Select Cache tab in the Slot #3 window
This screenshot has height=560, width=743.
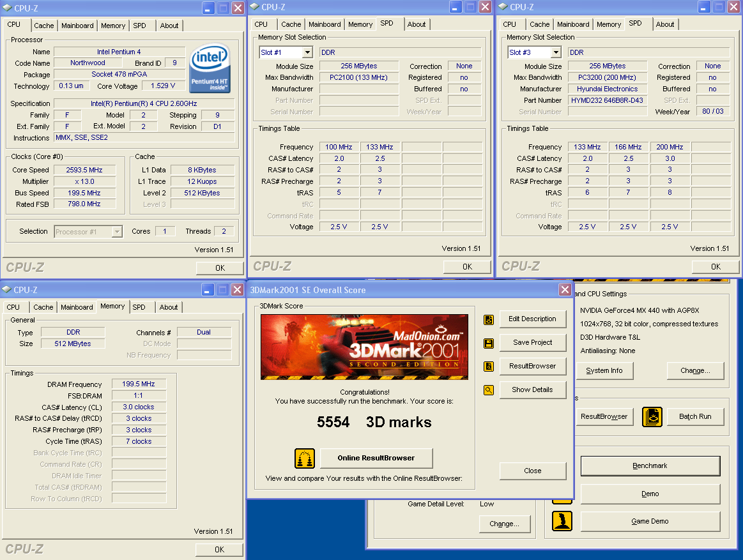[539, 25]
